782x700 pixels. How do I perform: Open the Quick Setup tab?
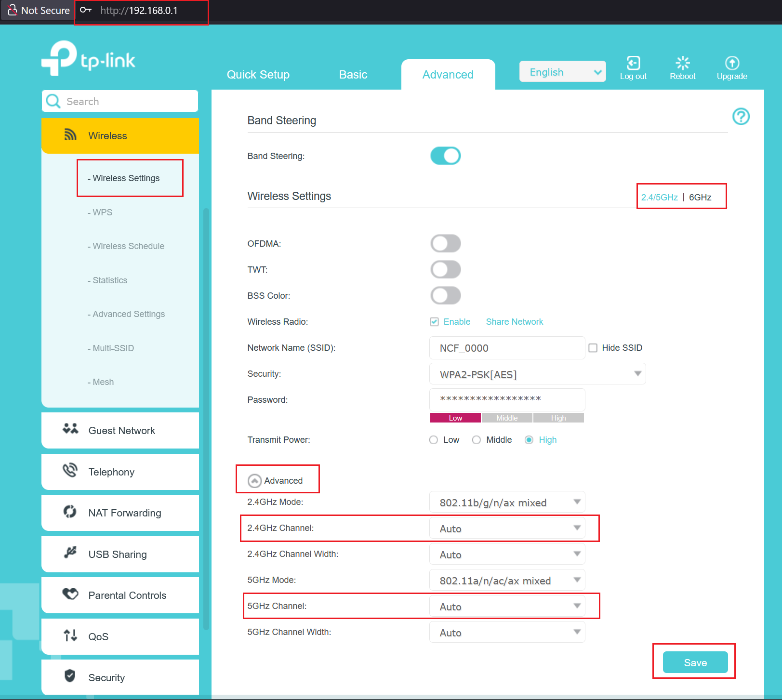[x=258, y=75]
